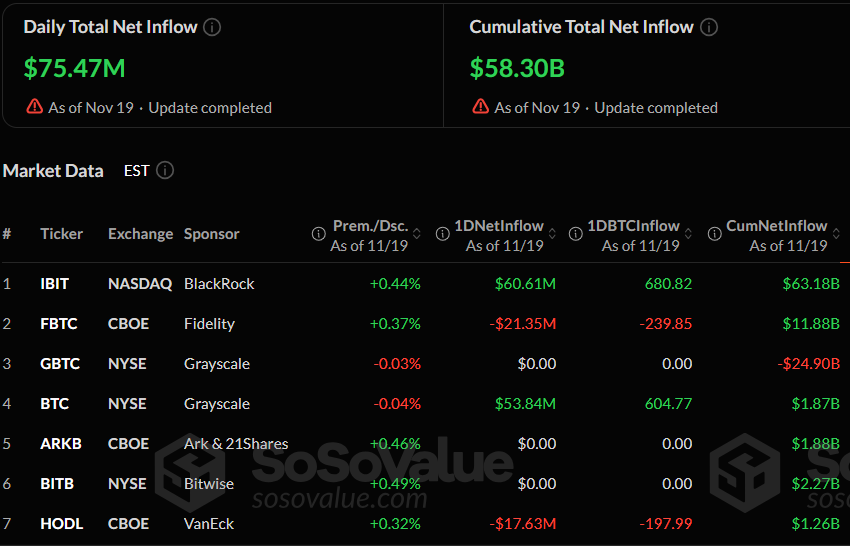
Task: Click BTC's $53.84M net inflow
Action: (x=525, y=403)
